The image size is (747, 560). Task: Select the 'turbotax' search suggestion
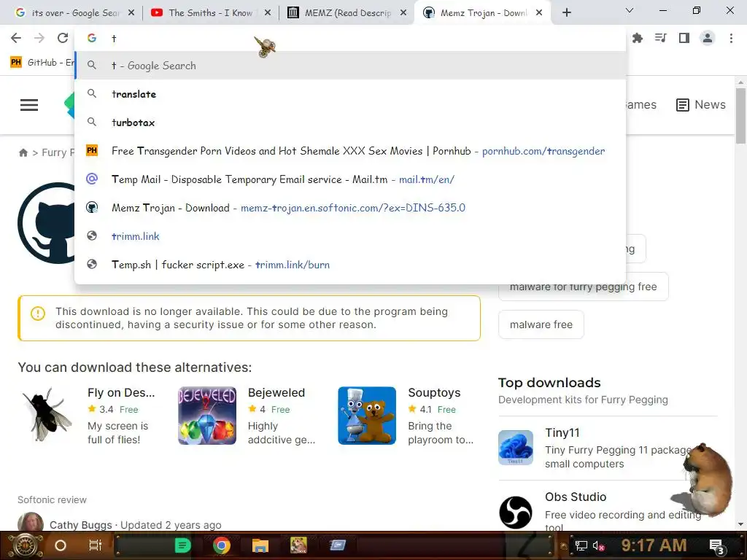tap(350, 122)
